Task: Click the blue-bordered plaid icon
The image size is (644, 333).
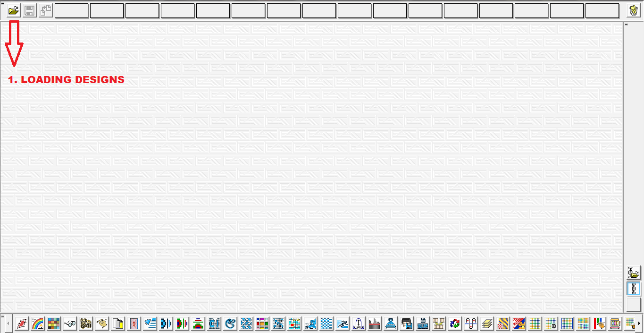Action: point(567,324)
